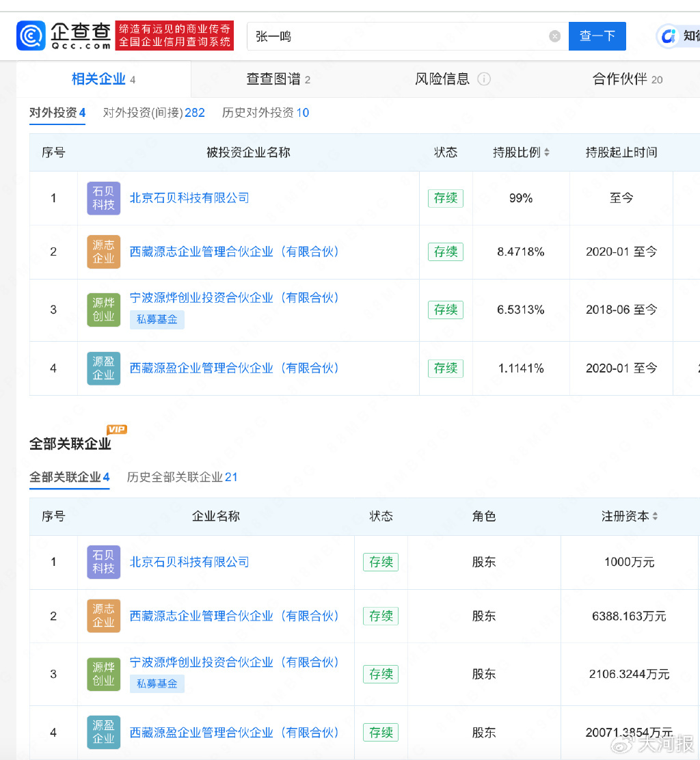This screenshot has height=760, width=700.
Task: Clear the search box text
Action: coord(554,36)
